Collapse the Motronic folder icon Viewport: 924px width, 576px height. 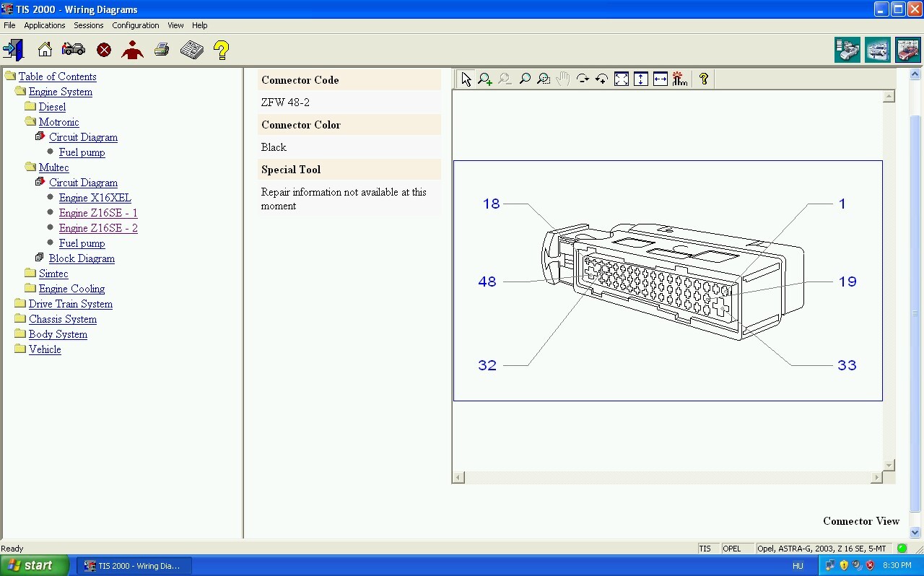point(30,121)
